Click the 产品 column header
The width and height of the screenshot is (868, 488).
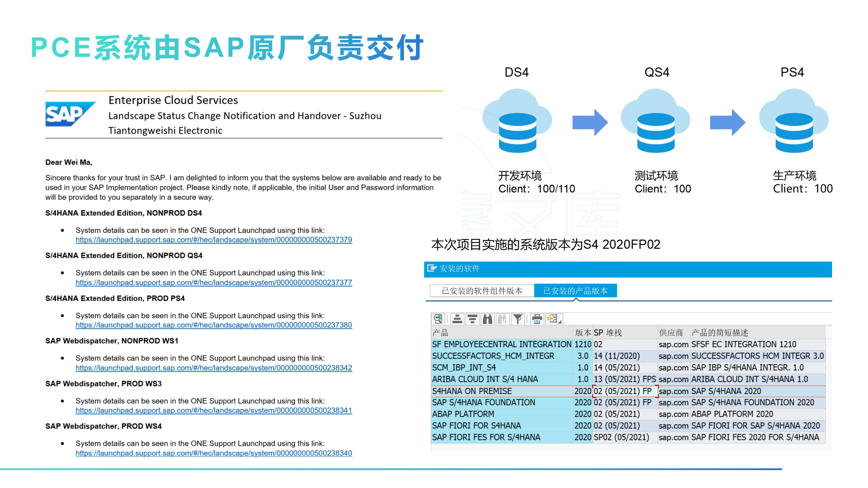point(440,333)
